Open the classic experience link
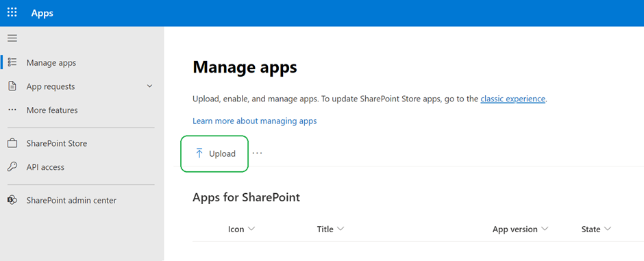The height and width of the screenshot is (261, 644). coord(512,99)
